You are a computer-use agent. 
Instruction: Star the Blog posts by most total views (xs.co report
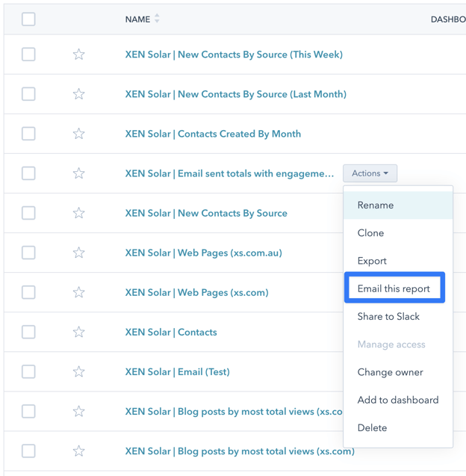tap(78, 411)
